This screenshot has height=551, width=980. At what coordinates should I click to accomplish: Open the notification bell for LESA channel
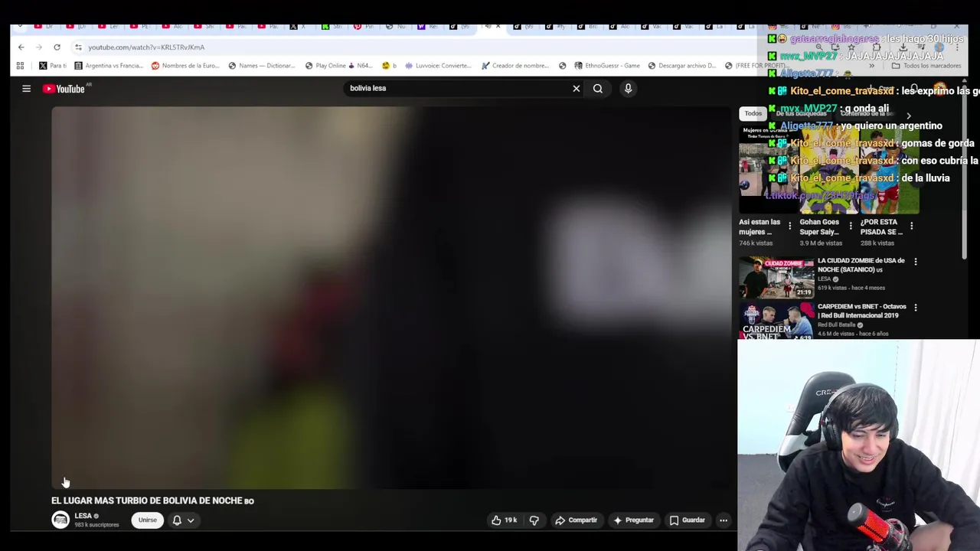click(177, 520)
